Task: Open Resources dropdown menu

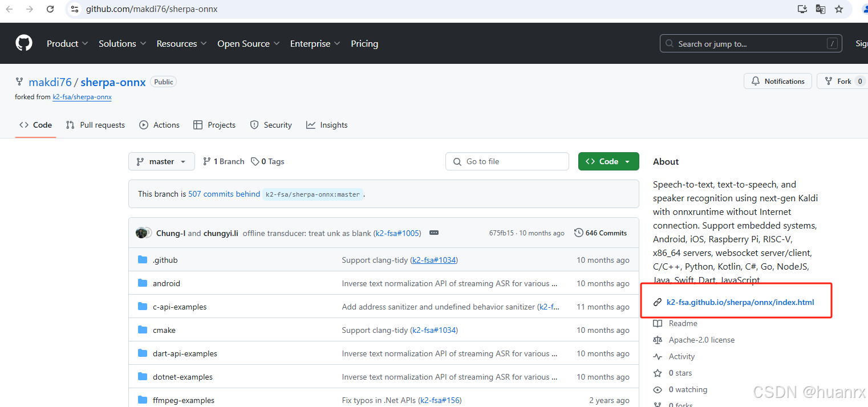Action: coord(182,43)
